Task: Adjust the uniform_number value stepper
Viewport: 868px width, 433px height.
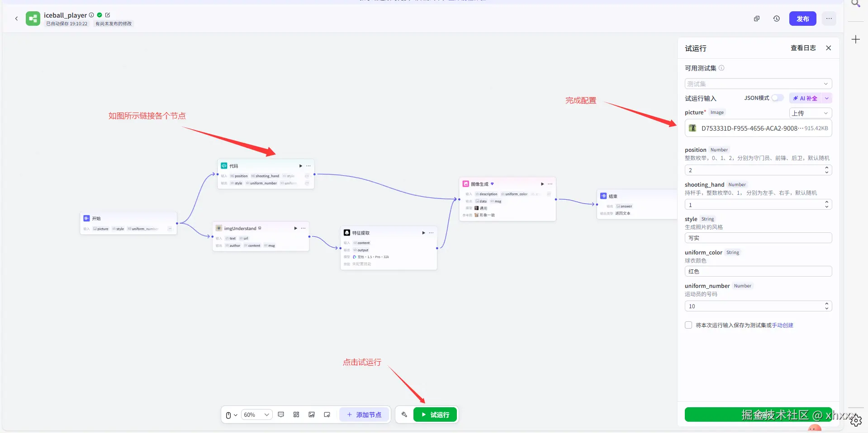Action: click(x=827, y=306)
